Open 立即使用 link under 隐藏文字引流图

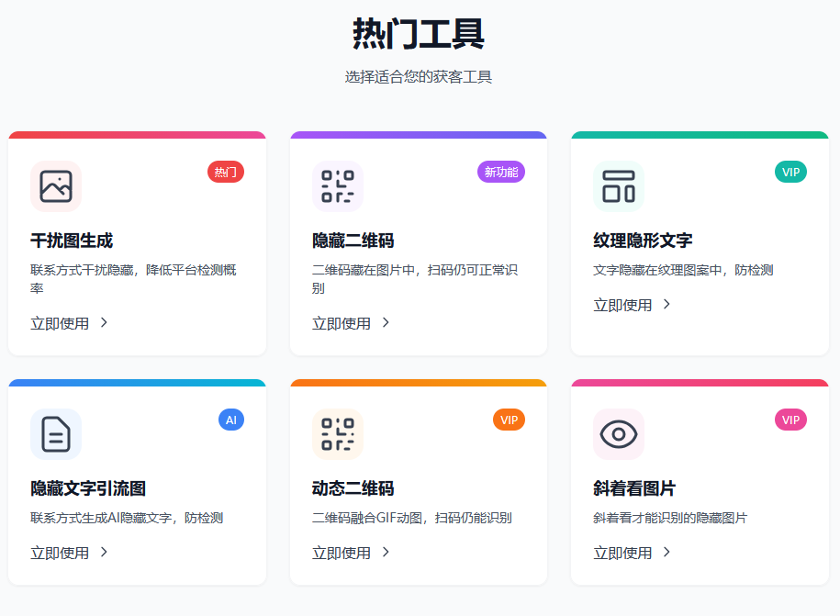70,553
